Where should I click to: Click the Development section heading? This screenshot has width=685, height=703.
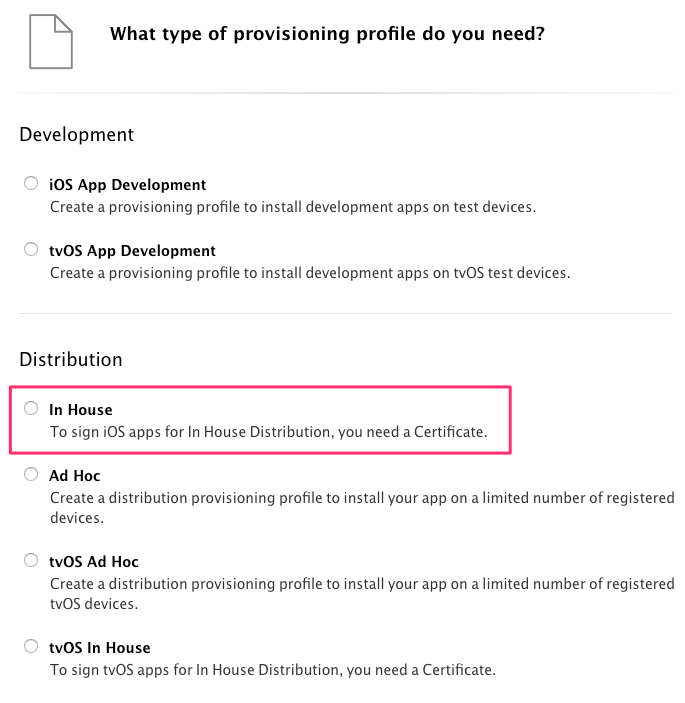click(x=77, y=135)
